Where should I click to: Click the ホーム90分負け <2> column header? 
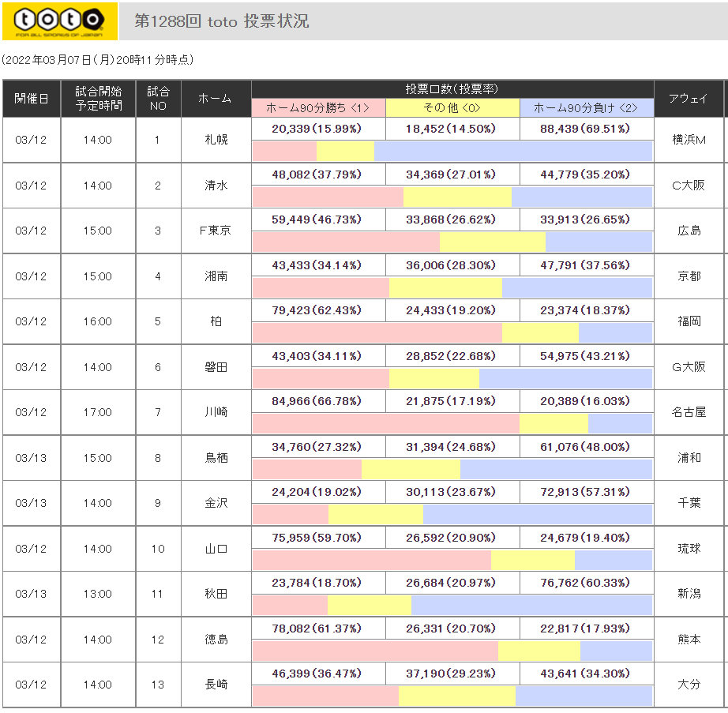click(x=586, y=107)
